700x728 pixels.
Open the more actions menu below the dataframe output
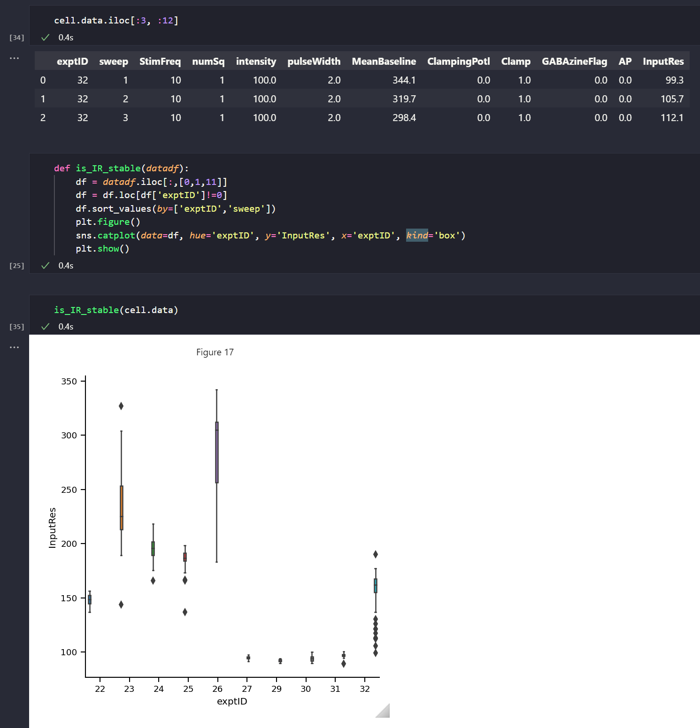[x=14, y=58]
